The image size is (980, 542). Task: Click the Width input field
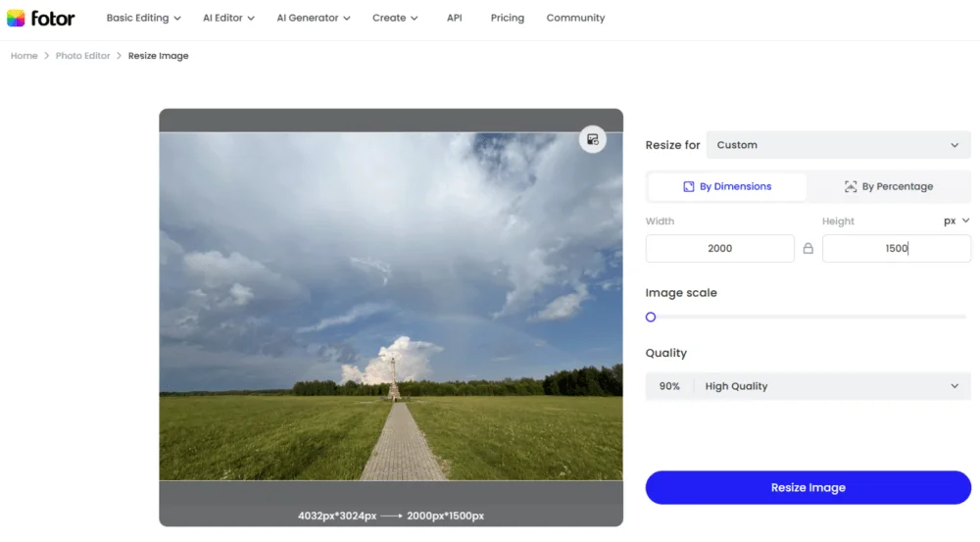[719, 249]
